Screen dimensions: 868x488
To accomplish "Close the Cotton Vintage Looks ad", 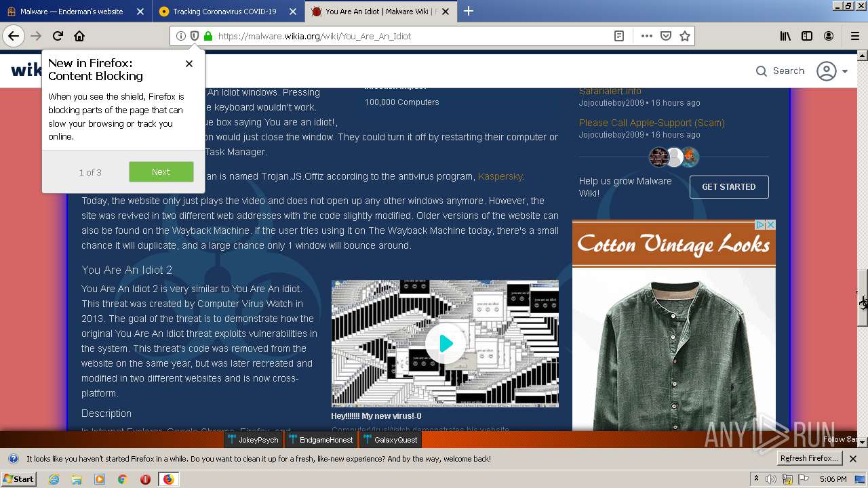I will click(770, 225).
